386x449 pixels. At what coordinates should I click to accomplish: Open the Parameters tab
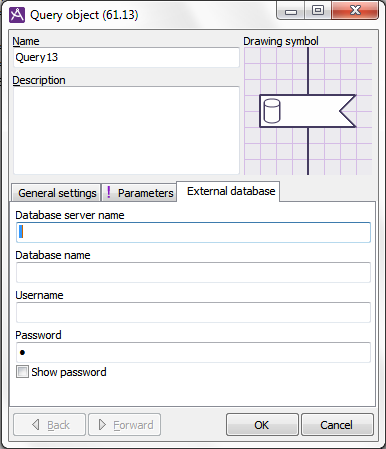pos(139,193)
